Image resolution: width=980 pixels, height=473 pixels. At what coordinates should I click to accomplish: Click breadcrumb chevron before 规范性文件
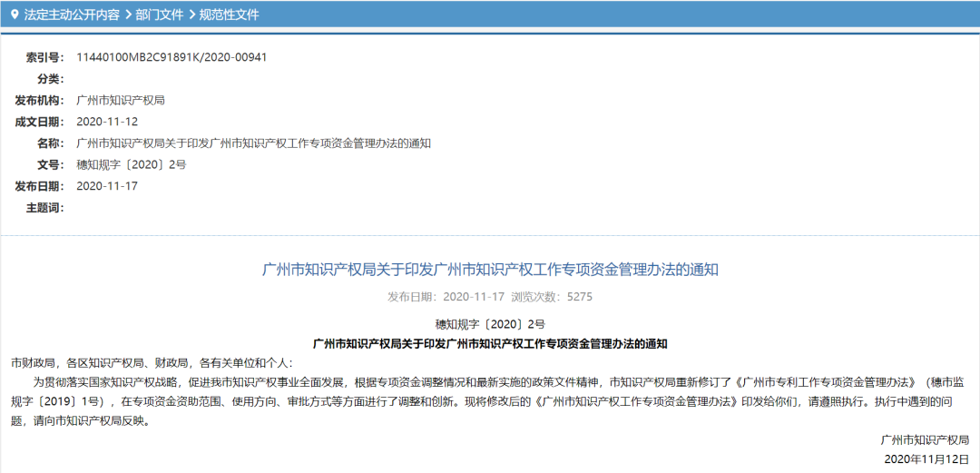coord(191,15)
